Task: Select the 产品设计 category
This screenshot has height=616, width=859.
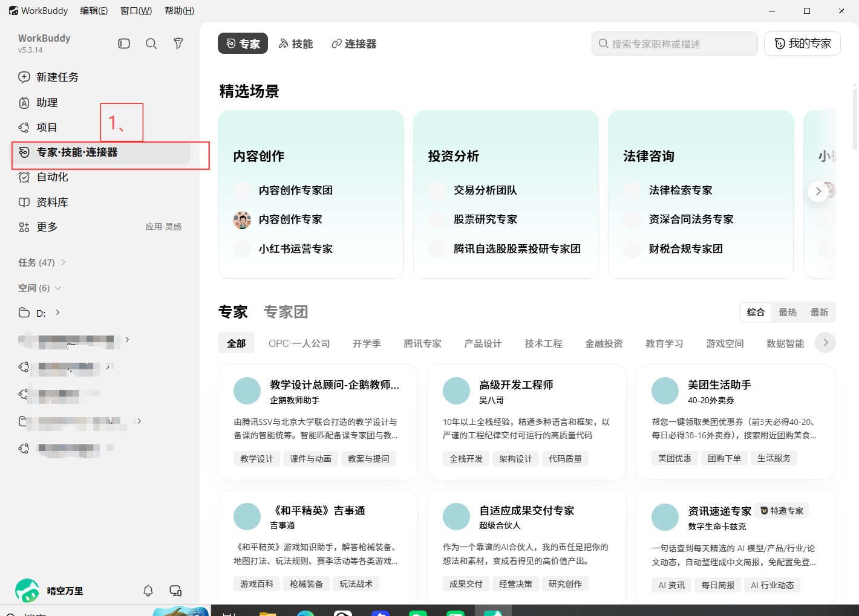Action: (483, 343)
